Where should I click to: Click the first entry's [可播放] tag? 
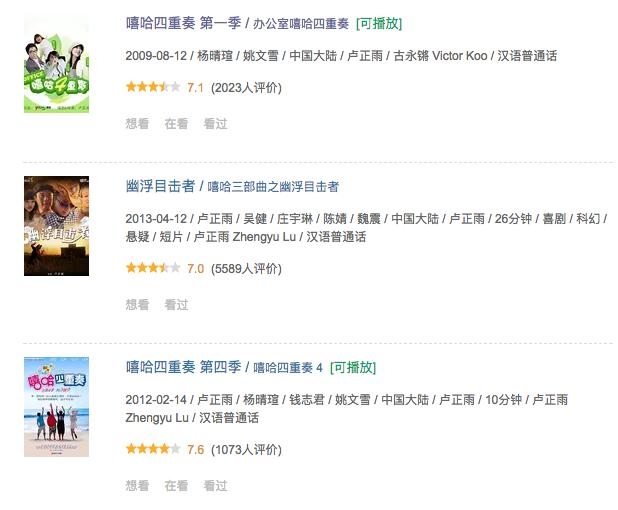pos(379,24)
